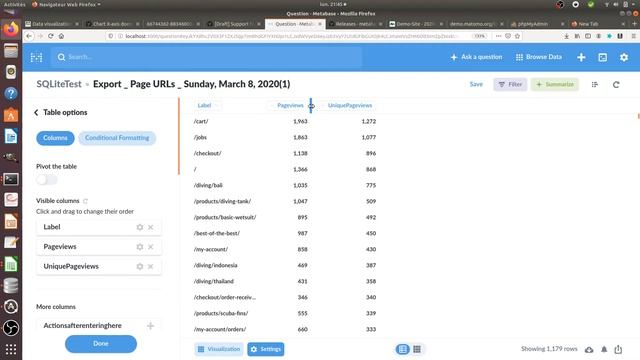The image size is (640, 360).
Task: Open Firefox downloads arrow icon
Action: pos(567,36)
